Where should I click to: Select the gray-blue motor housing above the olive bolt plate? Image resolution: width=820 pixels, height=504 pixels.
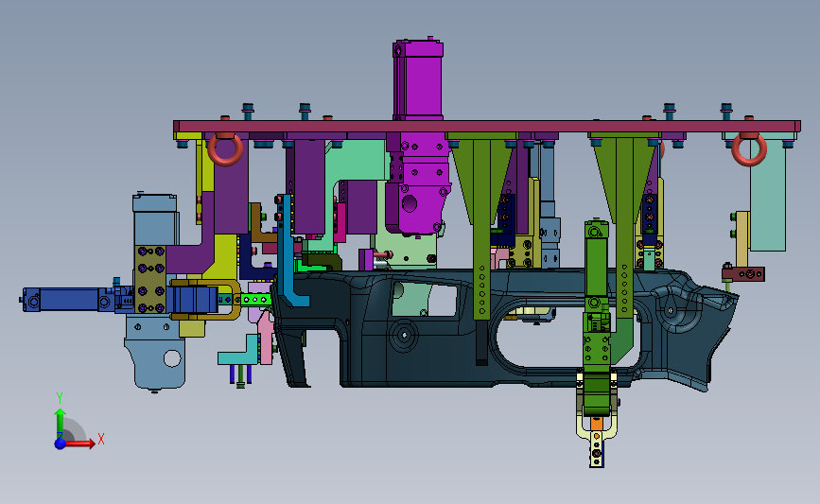[155, 219]
